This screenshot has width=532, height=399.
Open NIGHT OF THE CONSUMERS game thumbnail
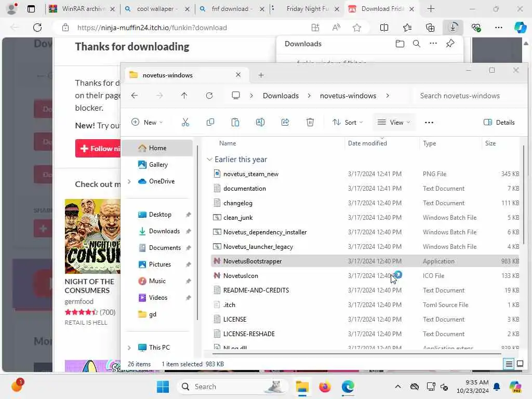(92, 236)
